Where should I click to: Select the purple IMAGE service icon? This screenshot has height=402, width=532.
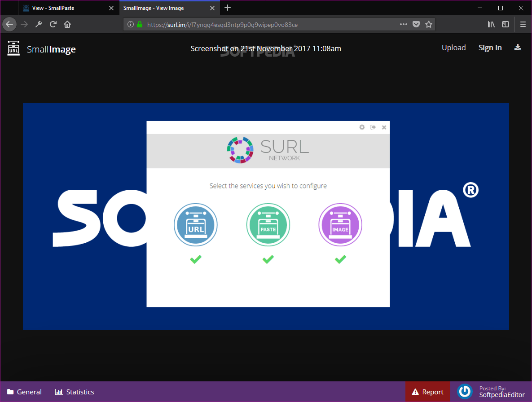(340, 225)
